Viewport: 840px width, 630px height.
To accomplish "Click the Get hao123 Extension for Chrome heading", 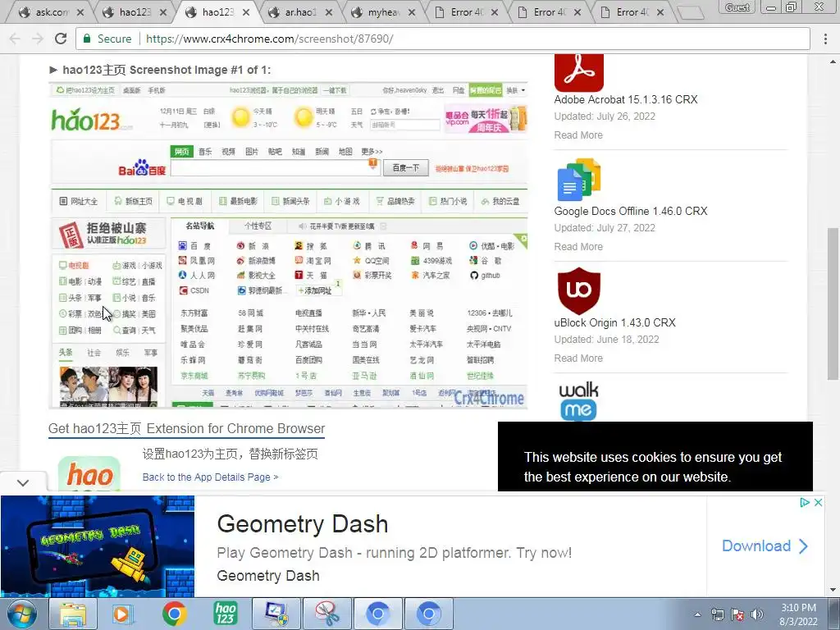I will pos(186,428).
